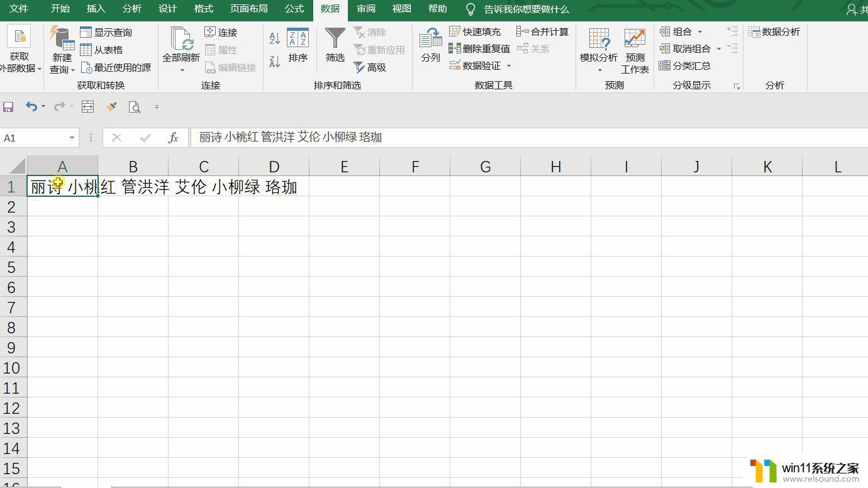Click 连接 connections button

[x=221, y=32]
